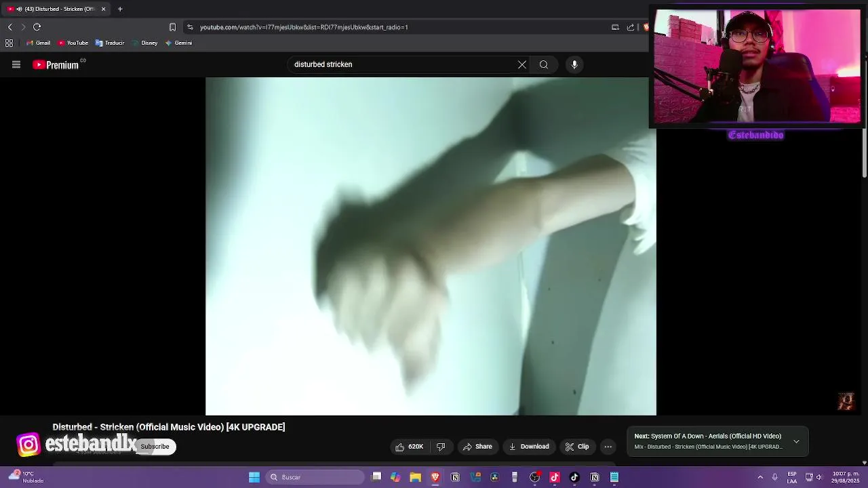The width and height of the screenshot is (868, 488).
Task: Open the ESP LAA language switcher
Action: pos(792,477)
